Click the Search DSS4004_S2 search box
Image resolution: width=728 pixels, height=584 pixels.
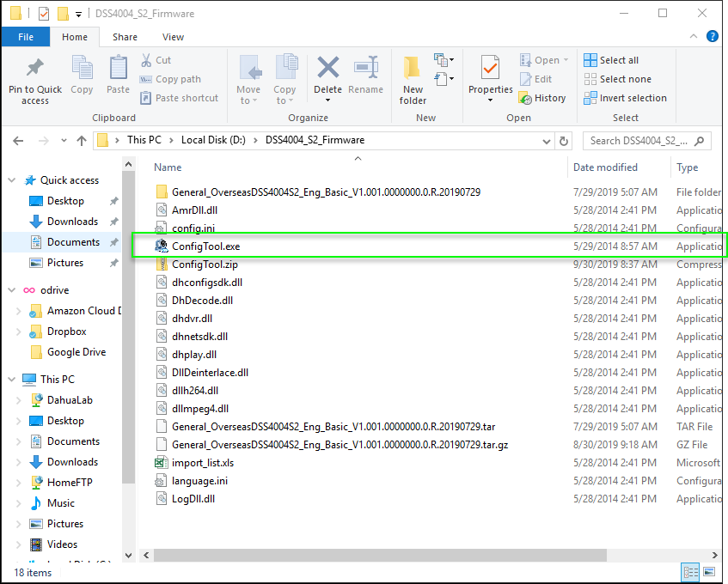(x=646, y=141)
